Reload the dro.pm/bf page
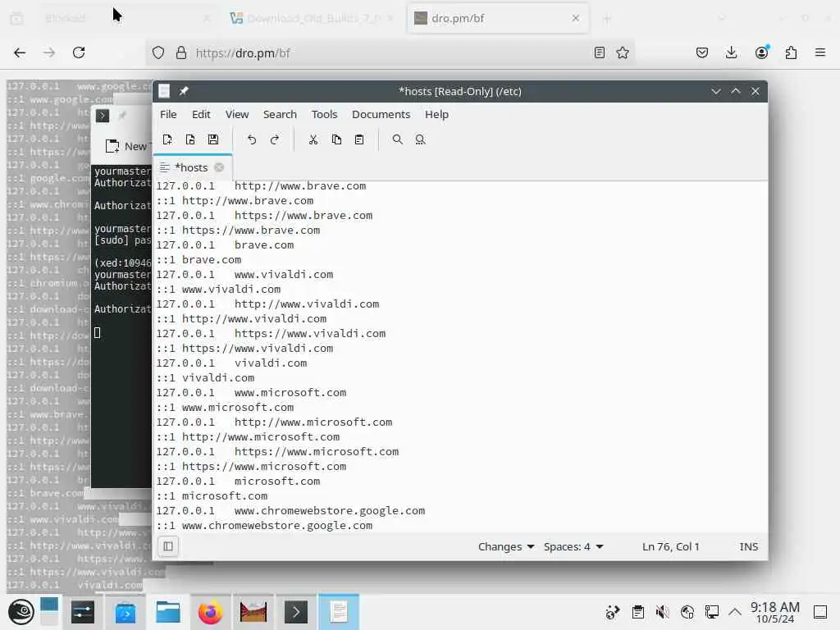Screen dimensions: 840x630 (79, 52)
